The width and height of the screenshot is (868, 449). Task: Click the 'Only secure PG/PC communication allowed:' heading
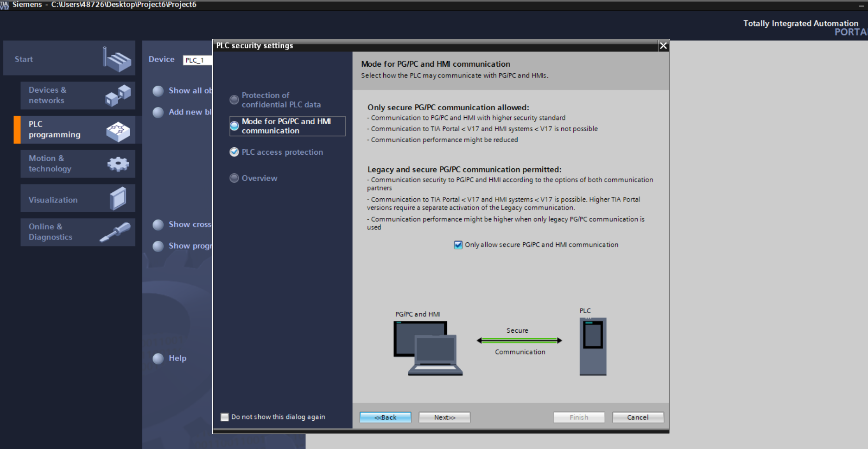click(x=448, y=108)
